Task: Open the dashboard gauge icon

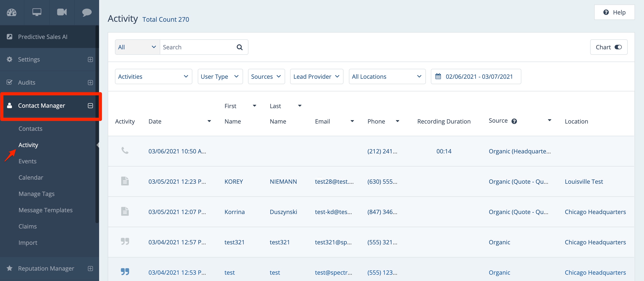Action: [x=12, y=12]
